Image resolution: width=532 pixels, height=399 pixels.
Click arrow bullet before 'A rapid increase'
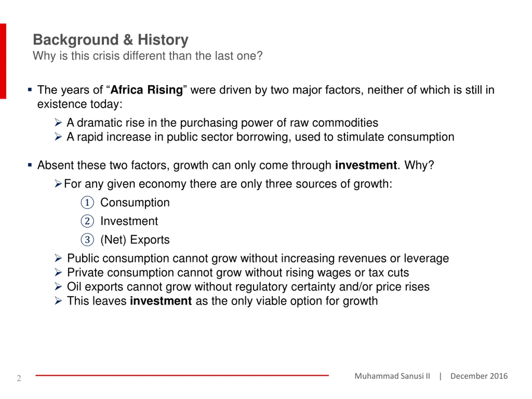click(x=58, y=137)
